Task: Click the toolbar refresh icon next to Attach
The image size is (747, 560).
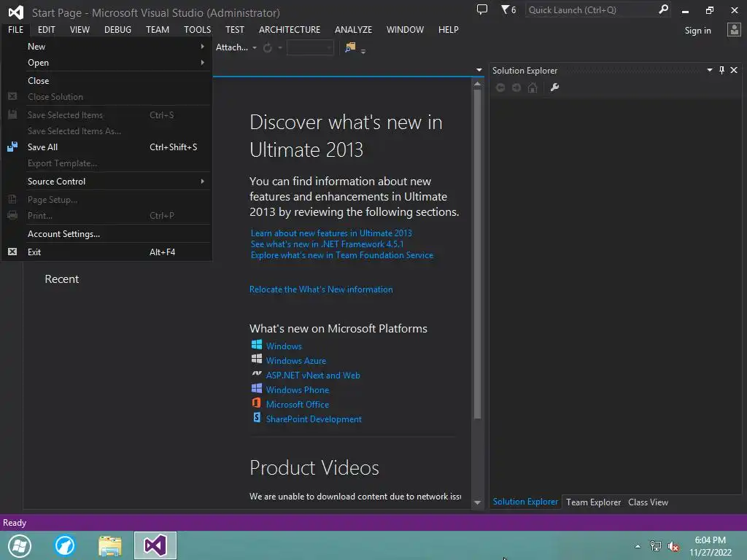Action: 268,47
